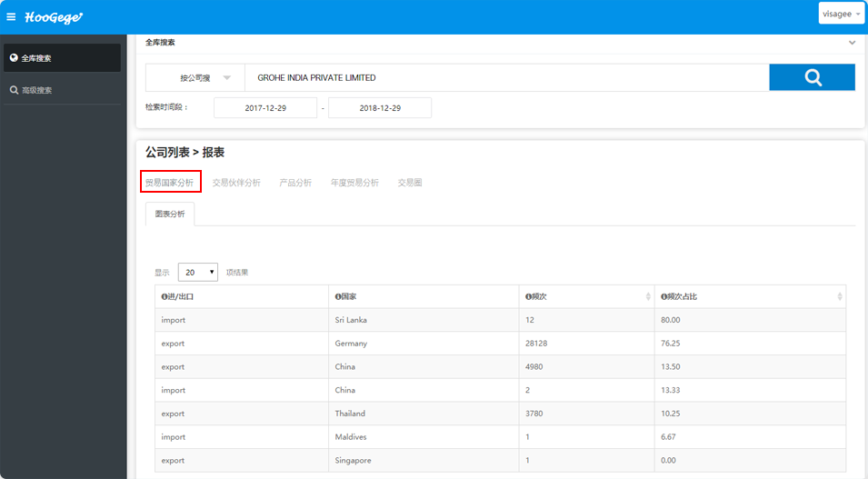Screen dimensions: 868x479
Task: Click the blue search button
Action: [812, 77]
